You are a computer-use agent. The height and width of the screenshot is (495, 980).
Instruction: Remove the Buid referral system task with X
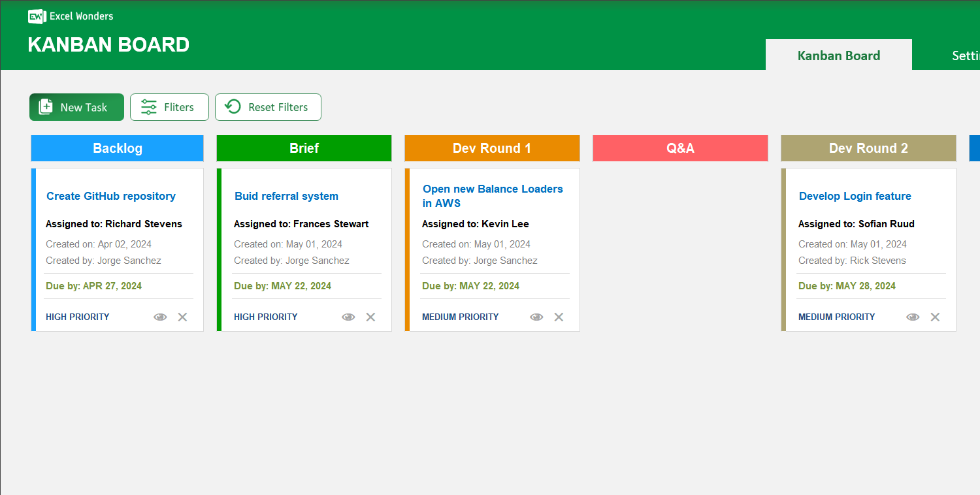coord(370,317)
